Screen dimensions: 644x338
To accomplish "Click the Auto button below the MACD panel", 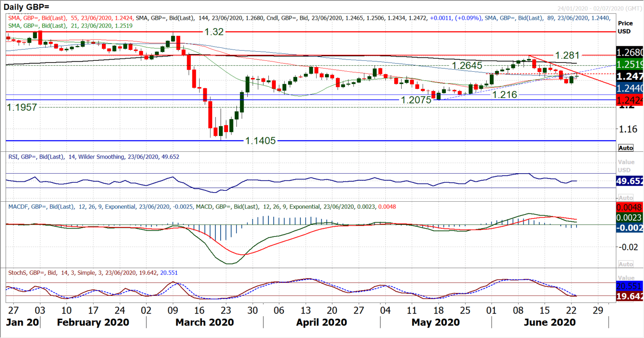I will point(626,264).
